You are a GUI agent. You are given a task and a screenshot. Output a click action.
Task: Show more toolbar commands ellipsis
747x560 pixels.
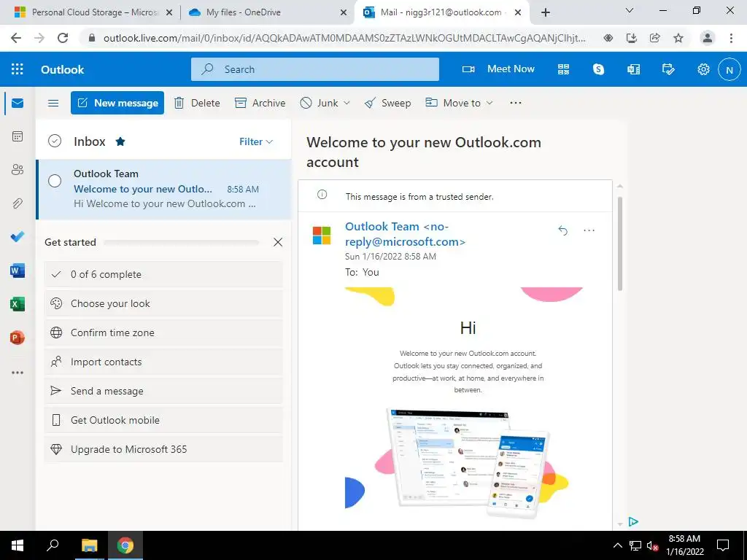516,102
